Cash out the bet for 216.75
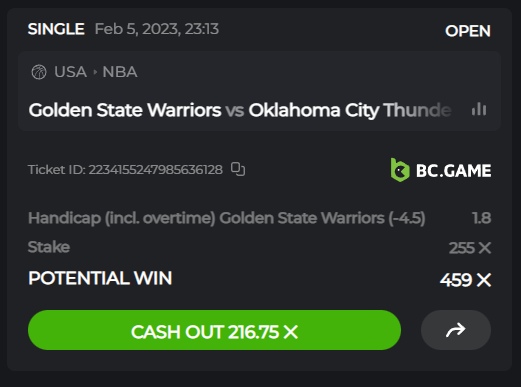The width and height of the screenshot is (521, 387). pos(214,330)
